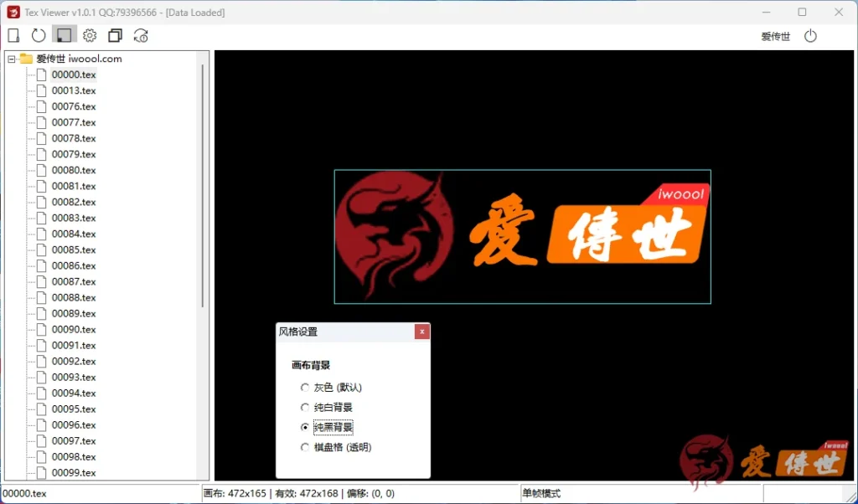Image resolution: width=858 pixels, height=504 pixels.
Task: Click the file icon beside 00085.tex
Action: pyautogui.click(x=41, y=249)
